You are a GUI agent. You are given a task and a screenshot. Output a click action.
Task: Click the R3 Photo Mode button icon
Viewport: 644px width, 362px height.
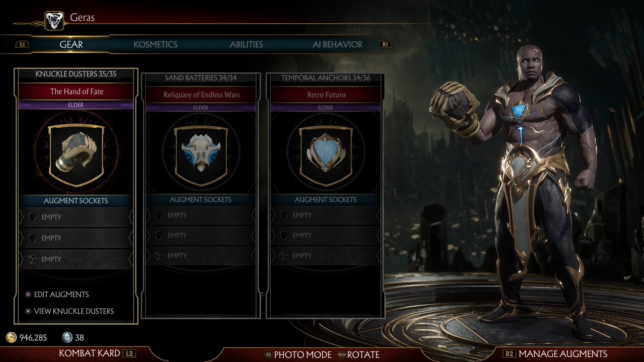tap(268, 354)
